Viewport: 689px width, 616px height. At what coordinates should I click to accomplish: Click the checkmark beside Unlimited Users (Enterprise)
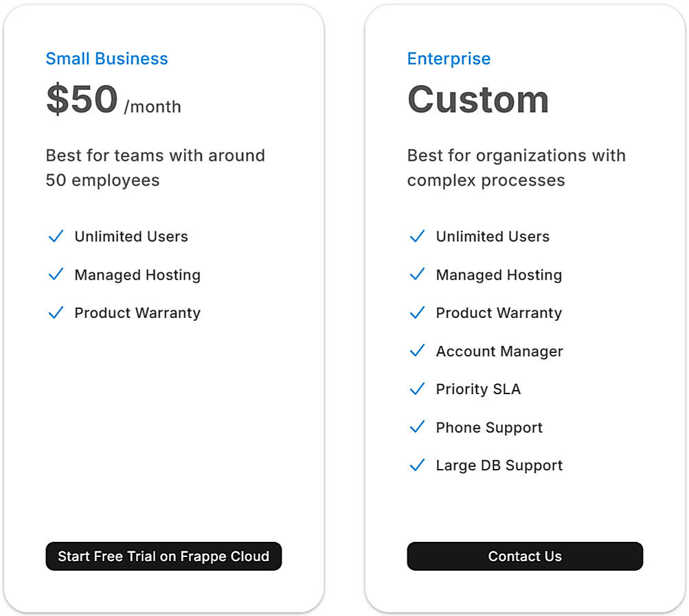point(418,236)
